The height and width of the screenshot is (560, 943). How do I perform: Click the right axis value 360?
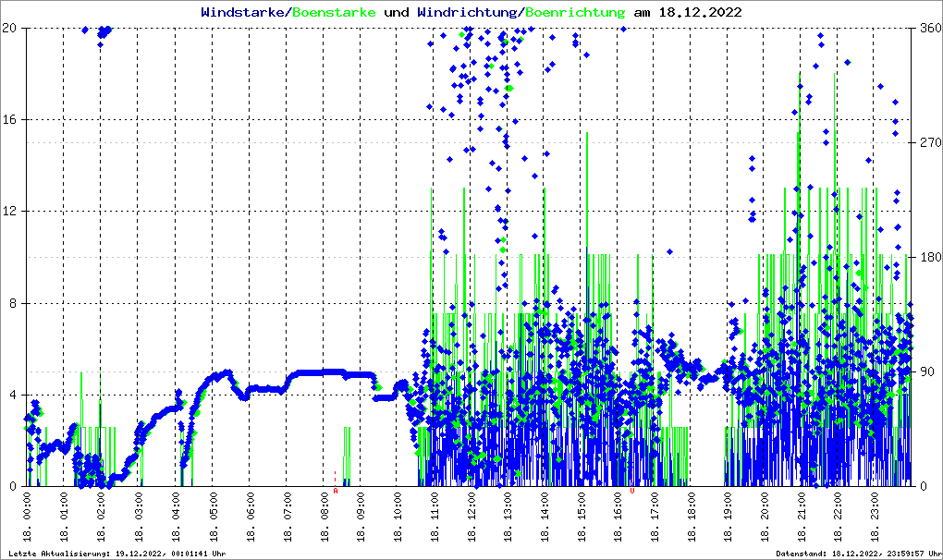(928, 28)
